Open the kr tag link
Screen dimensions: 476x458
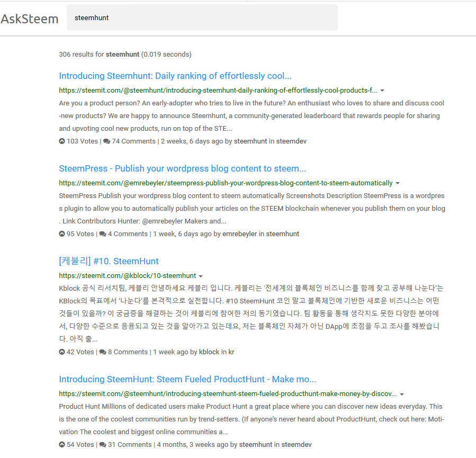[x=231, y=352]
